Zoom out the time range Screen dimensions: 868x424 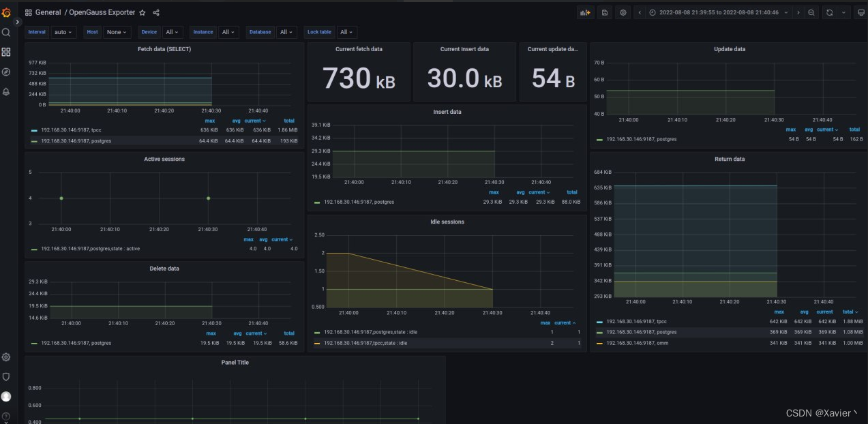[811, 12]
